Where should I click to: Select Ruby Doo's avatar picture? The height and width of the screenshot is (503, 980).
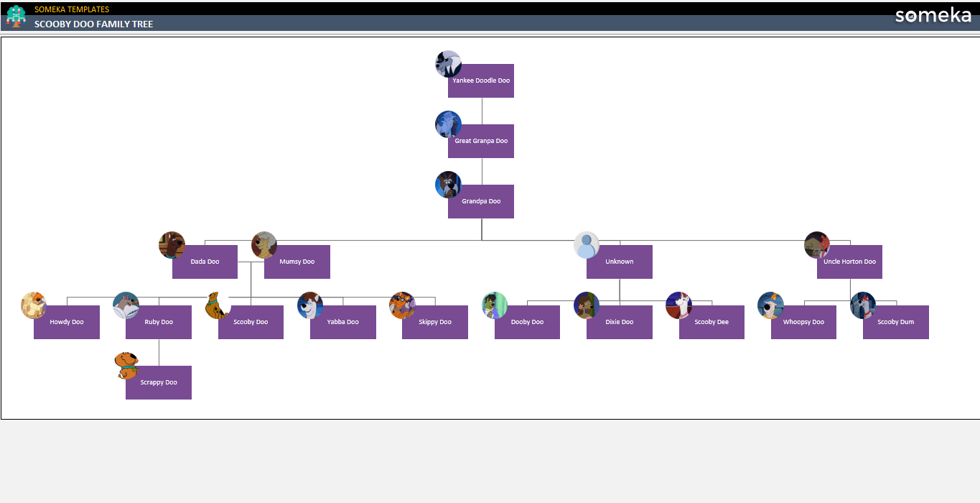[126, 305]
